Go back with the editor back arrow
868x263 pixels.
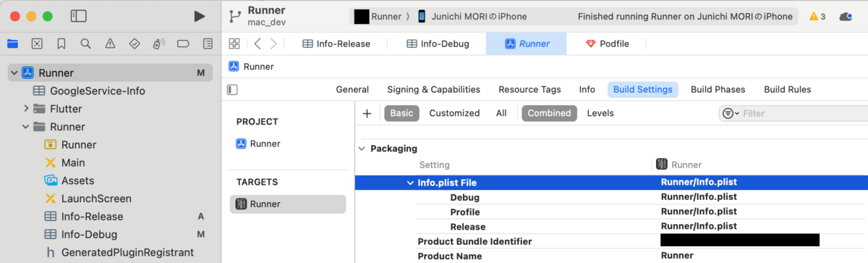[258, 43]
